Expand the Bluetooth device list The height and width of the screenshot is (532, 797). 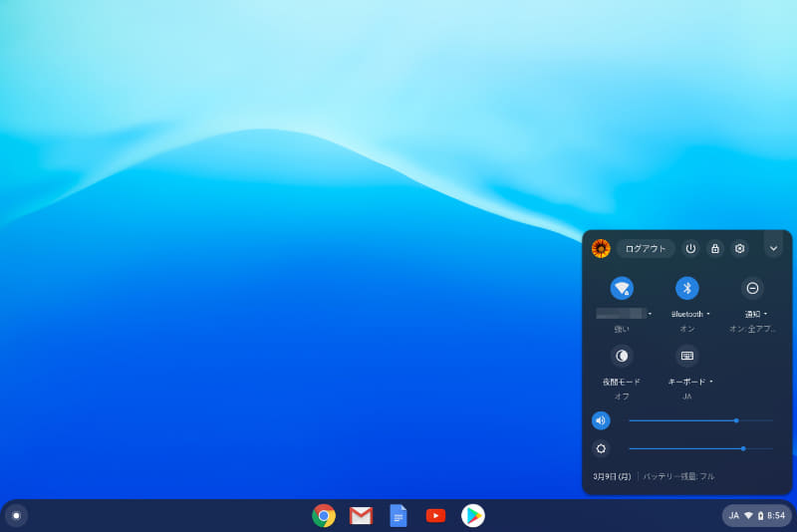(708, 314)
